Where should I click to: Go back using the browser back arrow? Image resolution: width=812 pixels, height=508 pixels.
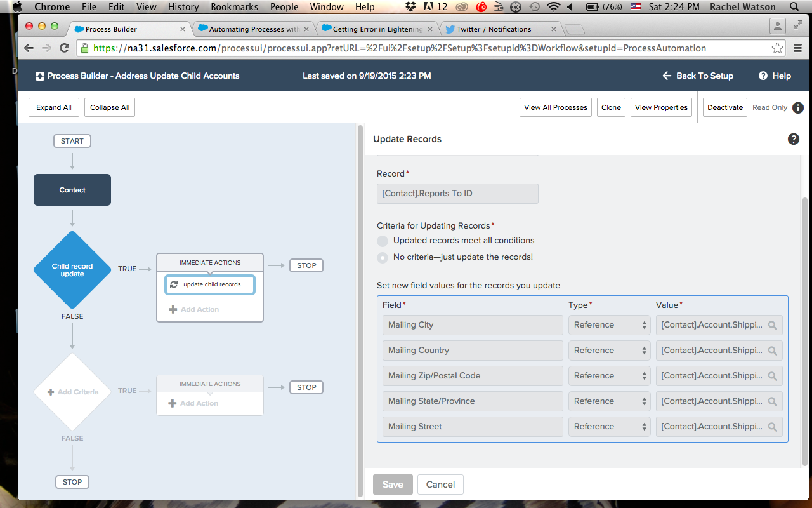29,48
